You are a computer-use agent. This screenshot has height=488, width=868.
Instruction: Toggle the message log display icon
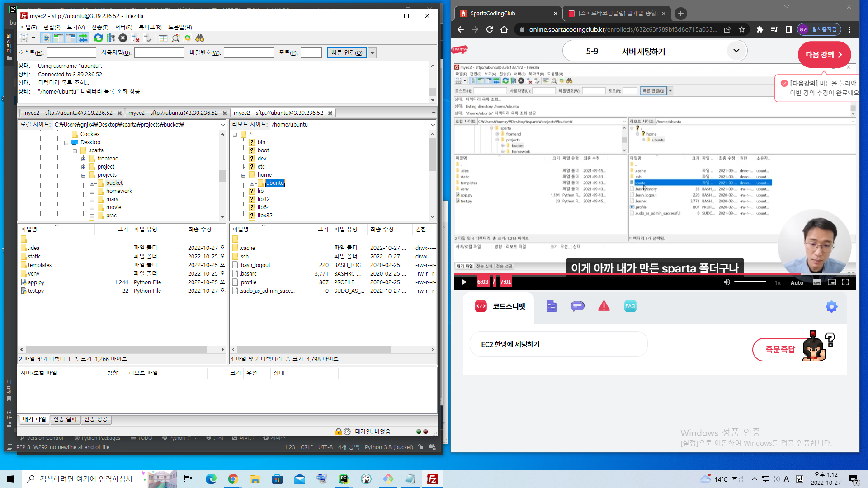[x=47, y=38]
